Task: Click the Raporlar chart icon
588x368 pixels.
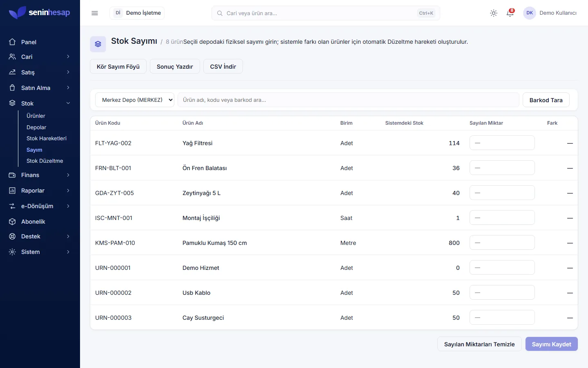Action: point(12,191)
